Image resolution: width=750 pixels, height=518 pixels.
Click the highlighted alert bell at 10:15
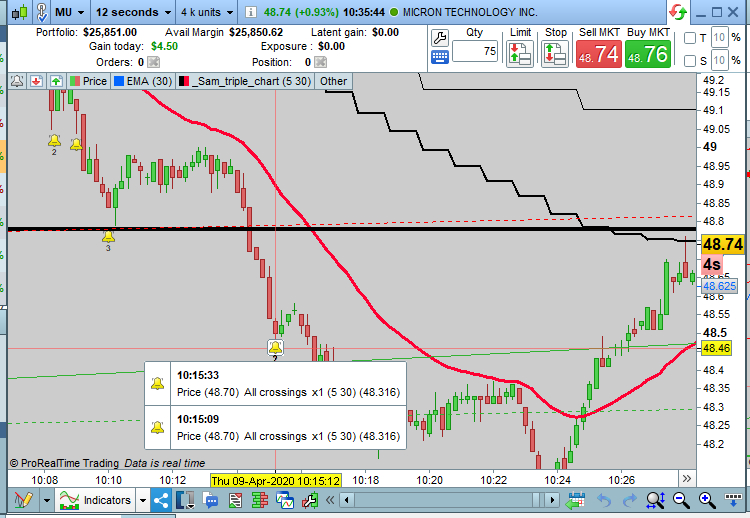pos(275,347)
